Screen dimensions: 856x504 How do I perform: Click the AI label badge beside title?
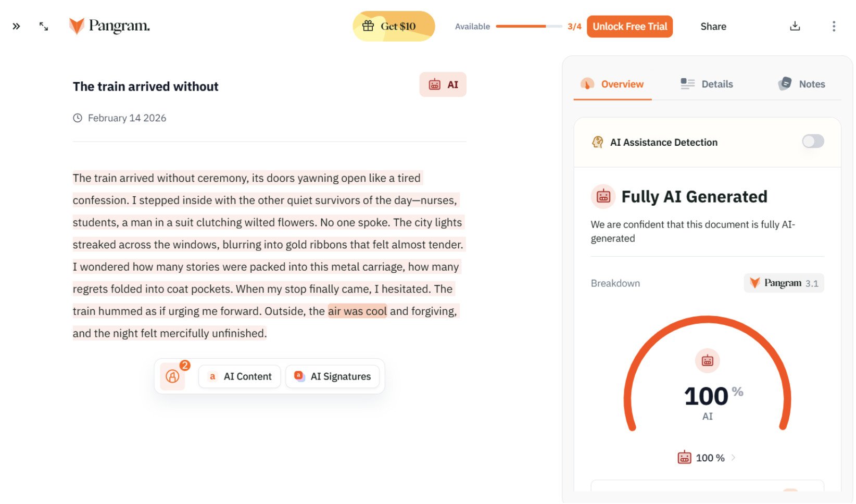(443, 84)
